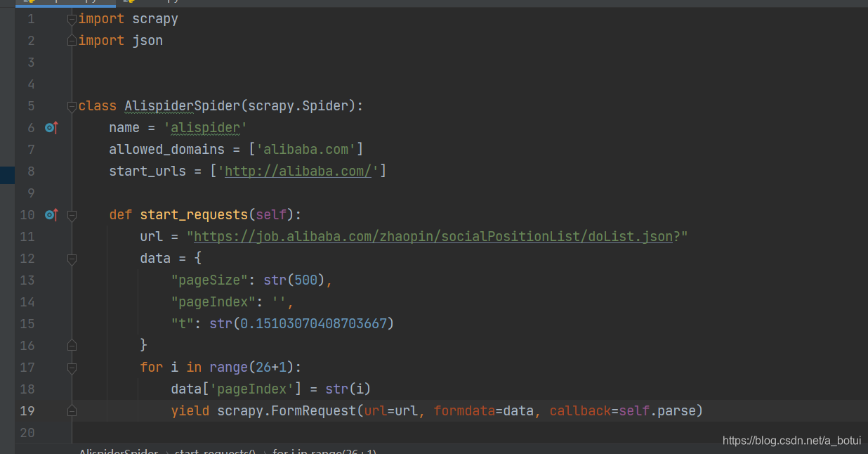Click the start_urls variable name
This screenshot has width=868, height=454.
click(x=147, y=171)
